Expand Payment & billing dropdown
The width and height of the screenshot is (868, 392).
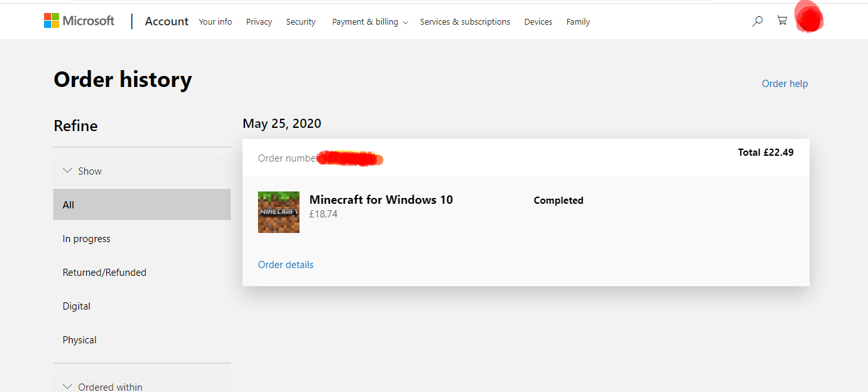pos(370,22)
